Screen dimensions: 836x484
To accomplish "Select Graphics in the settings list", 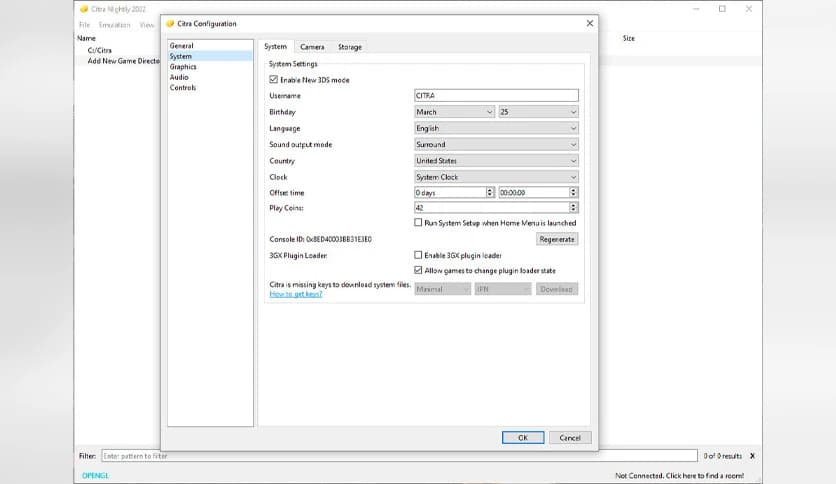I will (210, 67).
